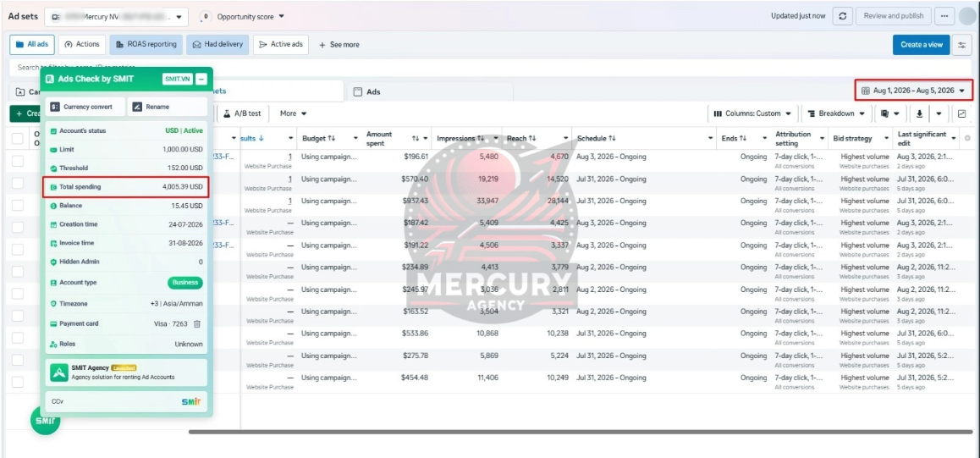Image resolution: width=980 pixels, height=458 pixels.
Task: Open the reports dropdown next to Breakdown
Action: click(891, 113)
